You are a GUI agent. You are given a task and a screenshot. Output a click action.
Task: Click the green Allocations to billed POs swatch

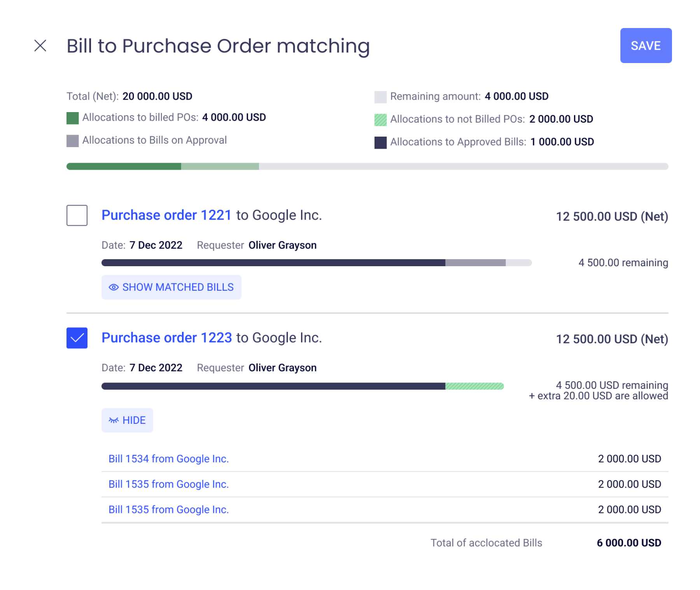[72, 118]
